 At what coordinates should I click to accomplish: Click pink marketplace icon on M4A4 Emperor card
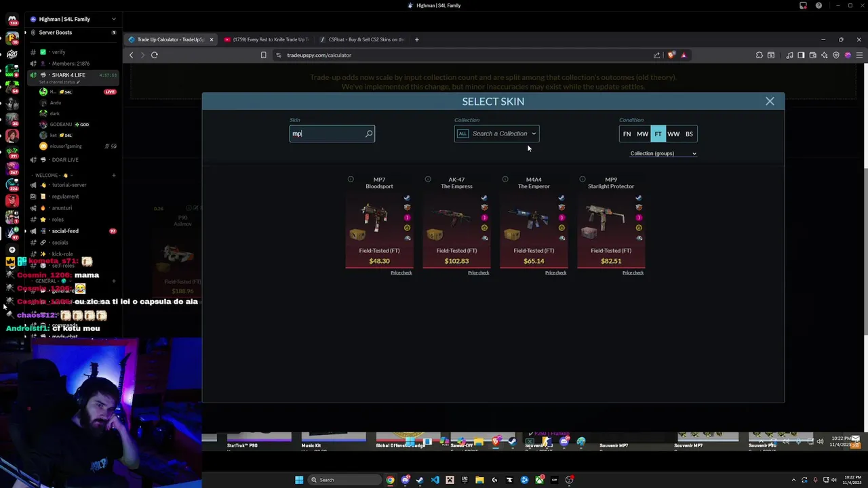click(x=561, y=218)
